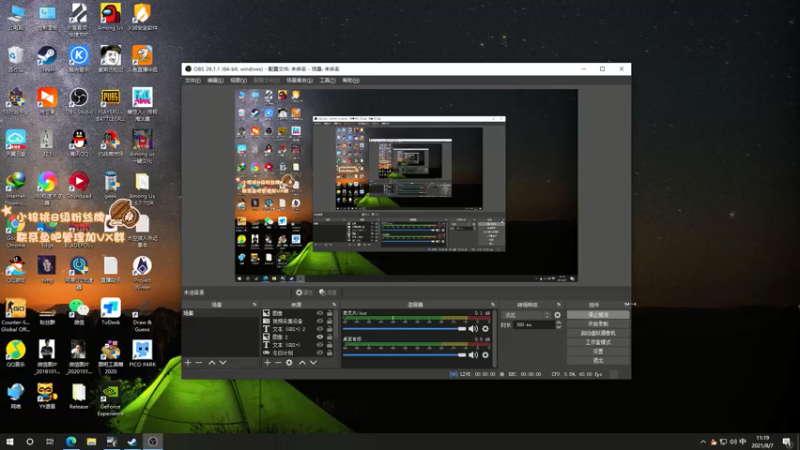Open transition properties gear in Scene Transitions

pos(557,315)
